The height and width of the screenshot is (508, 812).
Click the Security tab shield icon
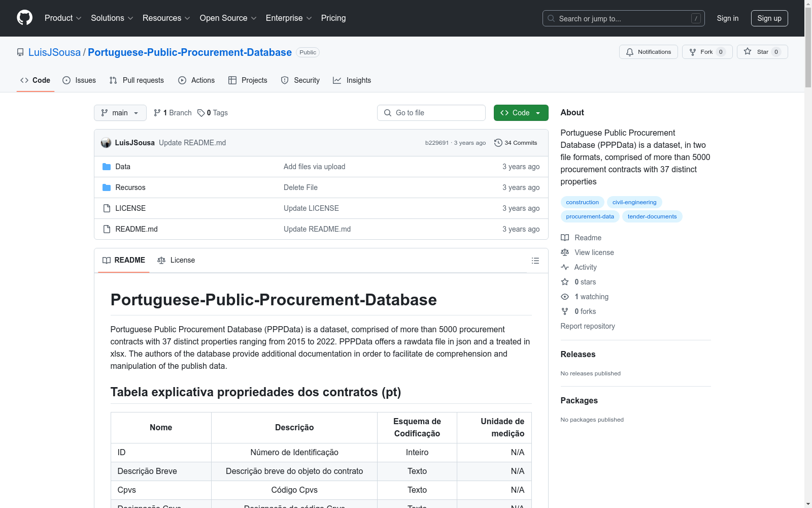(285, 80)
